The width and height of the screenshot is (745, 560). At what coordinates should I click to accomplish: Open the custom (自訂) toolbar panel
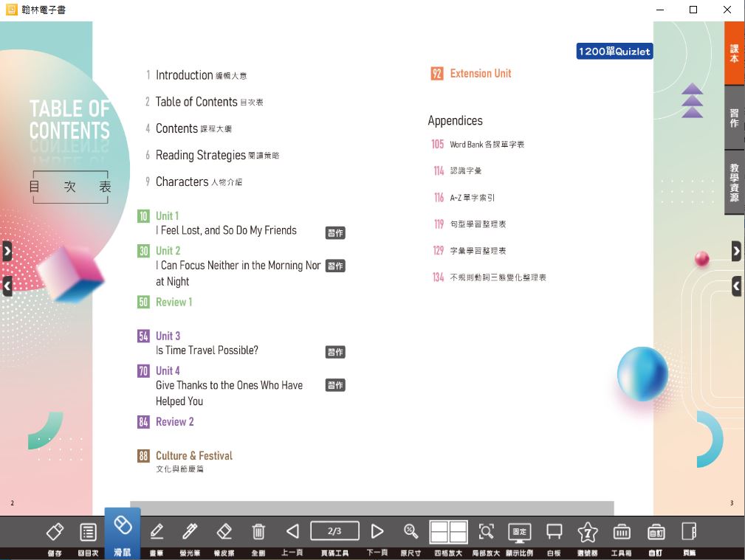656,532
